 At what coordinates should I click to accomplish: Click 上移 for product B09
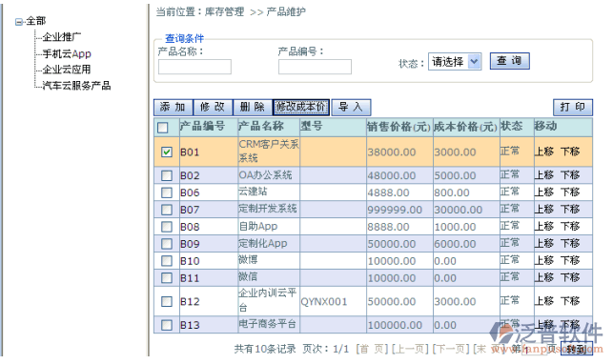tap(544, 244)
